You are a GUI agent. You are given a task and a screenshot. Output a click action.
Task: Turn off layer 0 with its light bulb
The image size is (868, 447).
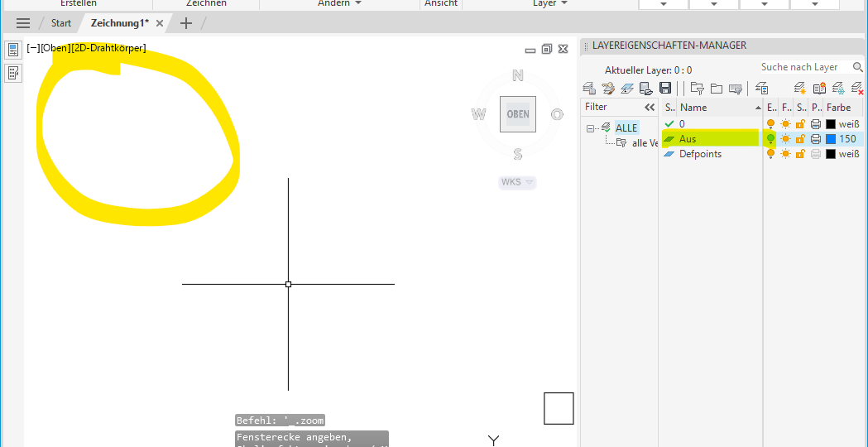[x=770, y=124]
